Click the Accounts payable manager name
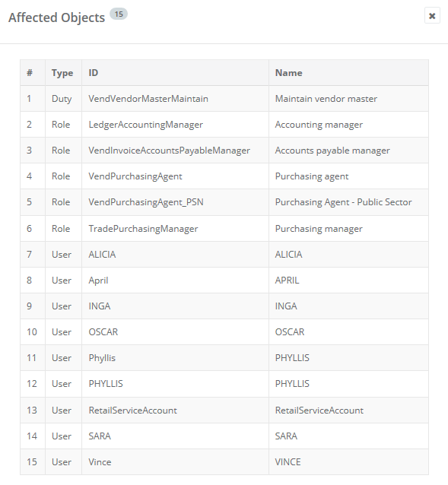Viewport: 448px width, 485px height. pyautogui.click(x=332, y=151)
